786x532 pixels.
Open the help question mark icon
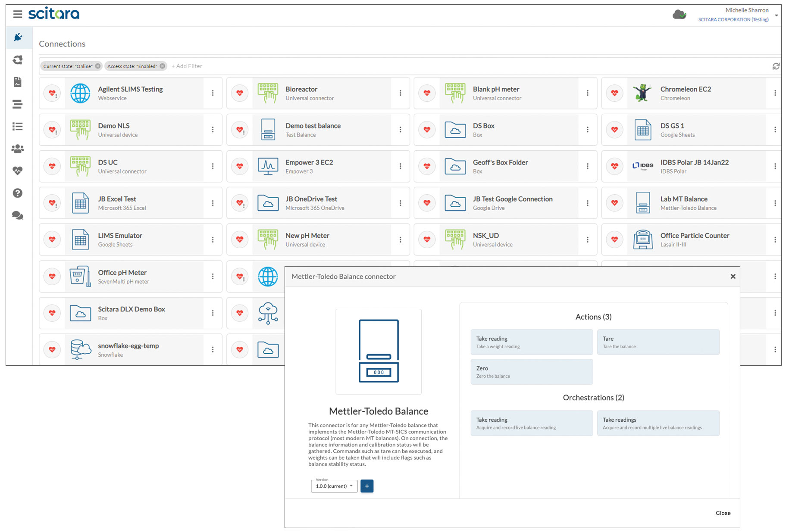[18, 193]
